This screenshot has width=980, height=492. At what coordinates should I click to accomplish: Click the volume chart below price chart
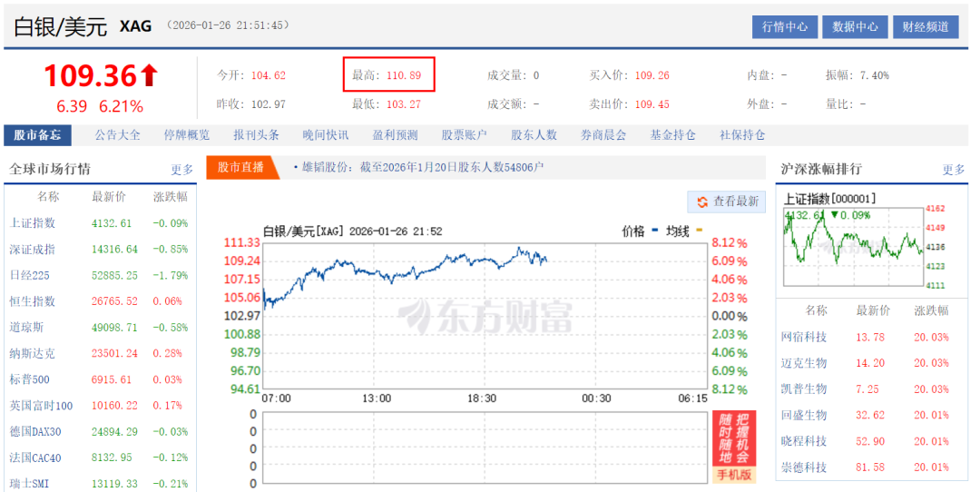485,448
